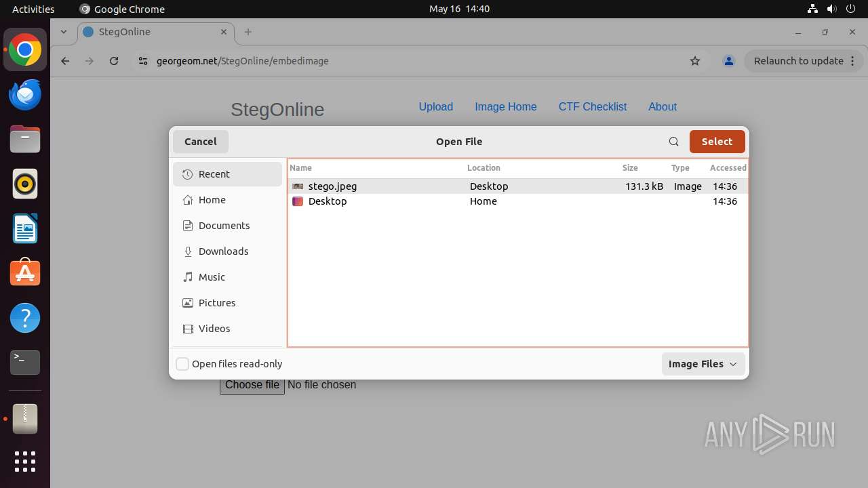Click the 131.3 kB size cell
Viewport: 868px width, 488px height.
[x=644, y=186]
